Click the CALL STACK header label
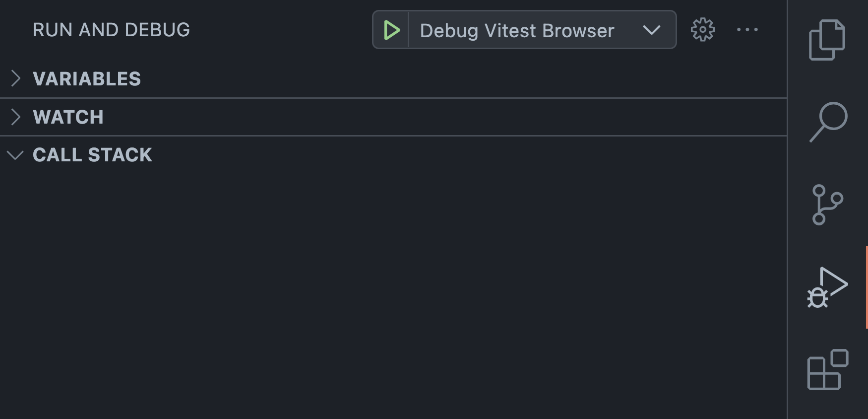The width and height of the screenshot is (868, 419). tap(92, 155)
